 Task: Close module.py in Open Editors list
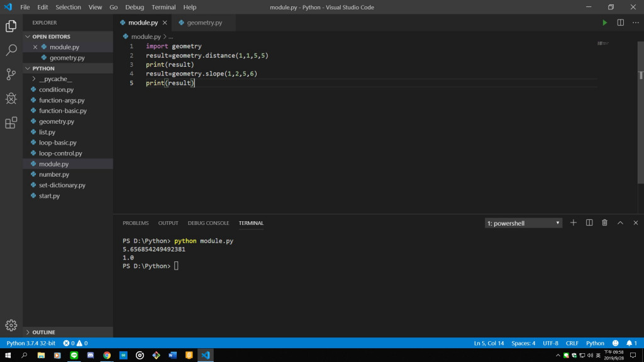35,47
